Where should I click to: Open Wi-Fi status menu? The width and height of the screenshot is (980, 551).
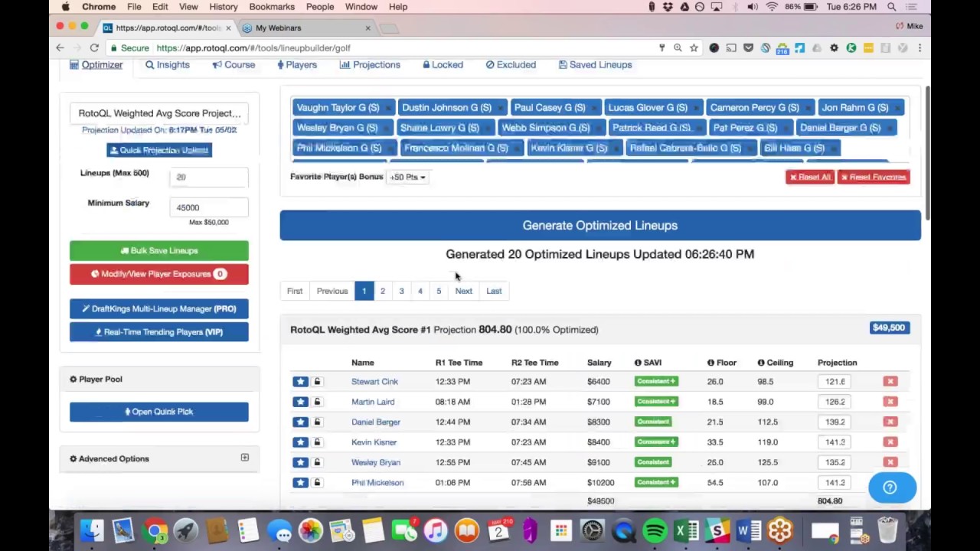point(772,7)
